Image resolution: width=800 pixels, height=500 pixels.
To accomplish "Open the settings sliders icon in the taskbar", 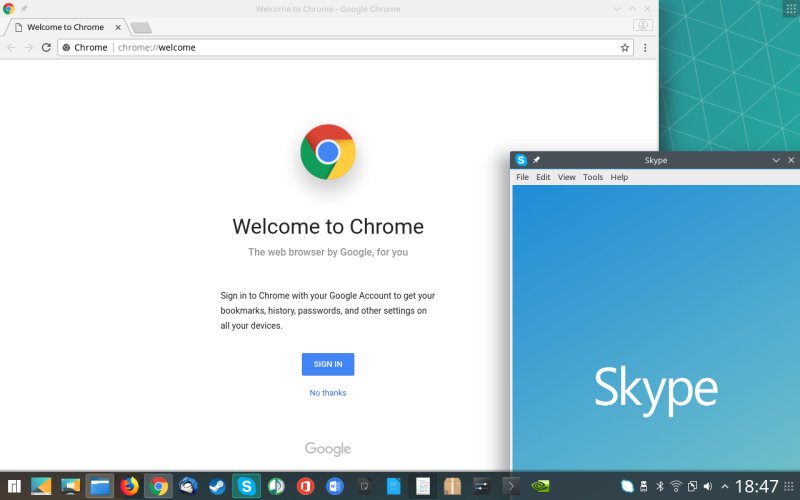I will click(482, 486).
